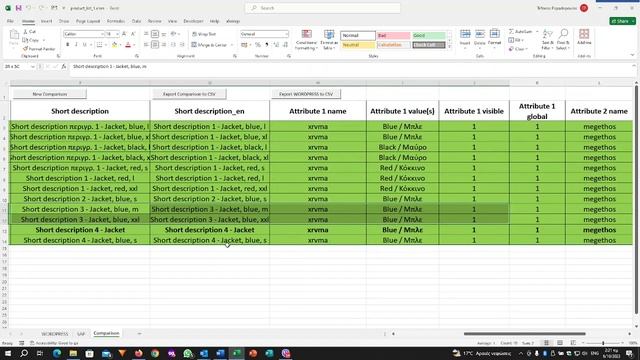Click the Save icon in title bar
640x360 pixels.
18,8
